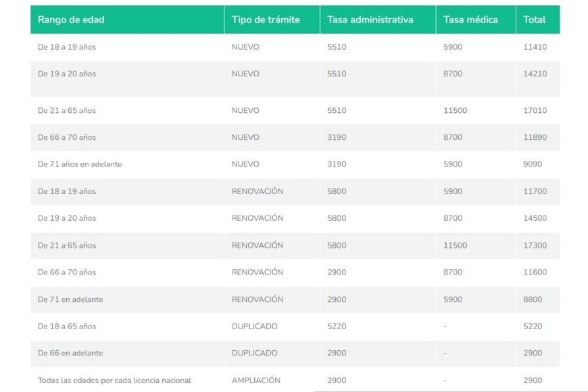Image resolution: width=588 pixels, height=392 pixels.
Task: Click the total value 9090
Action: tap(533, 164)
